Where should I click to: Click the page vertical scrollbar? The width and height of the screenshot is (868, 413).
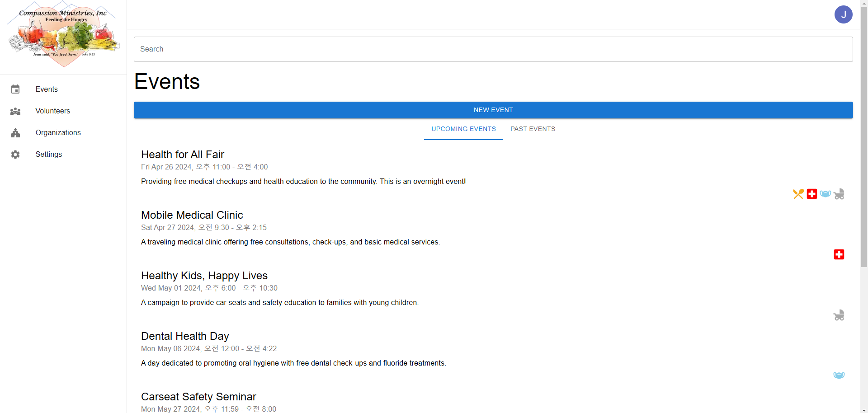864,136
